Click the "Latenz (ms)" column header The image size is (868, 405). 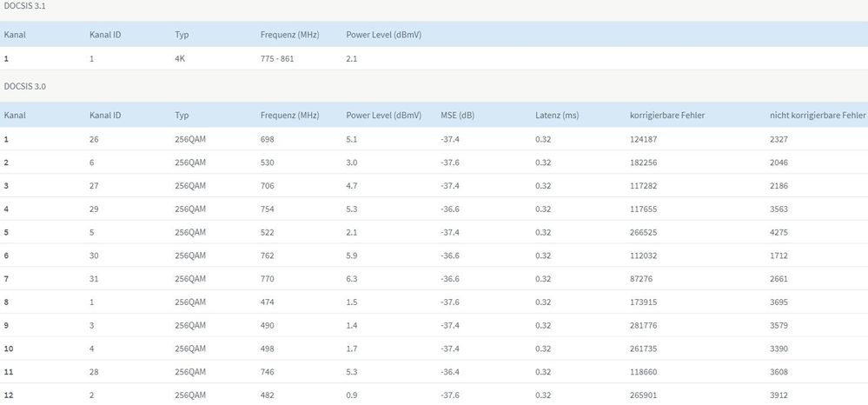pyautogui.click(x=559, y=115)
